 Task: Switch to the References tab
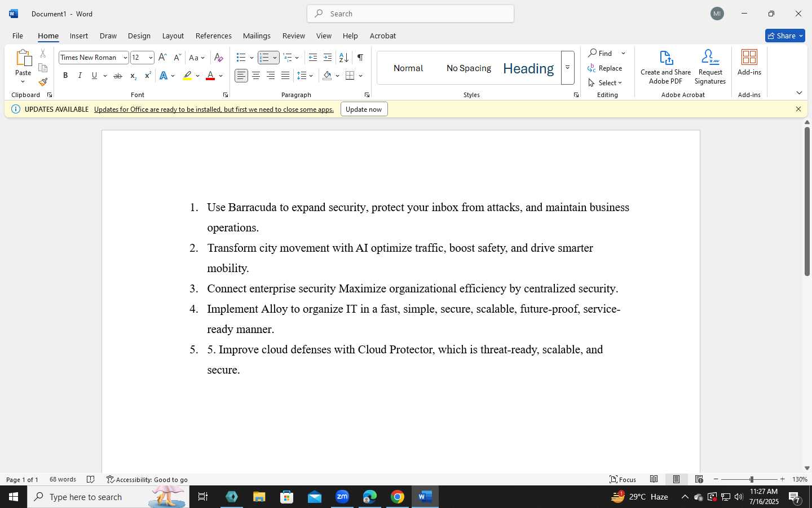[x=214, y=36]
